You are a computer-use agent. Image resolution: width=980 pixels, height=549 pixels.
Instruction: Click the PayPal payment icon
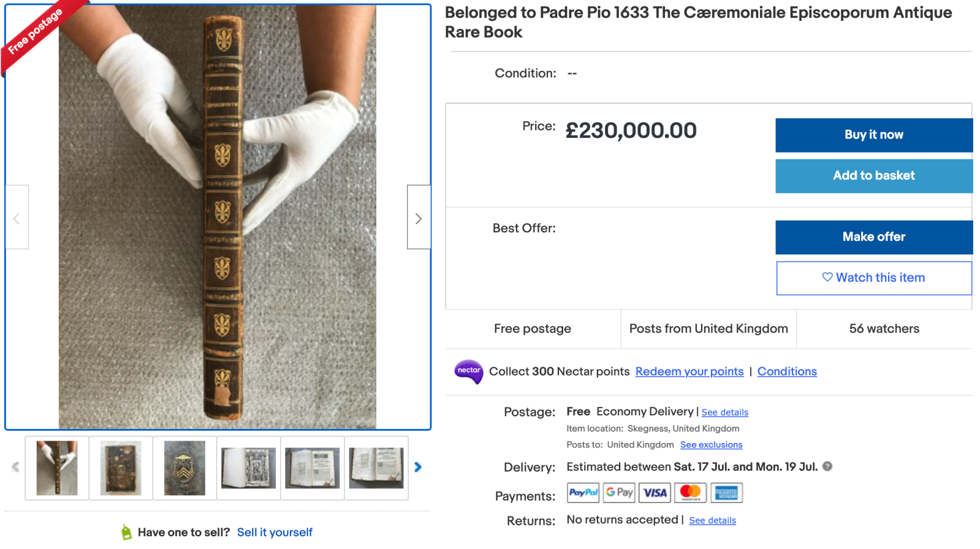(x=583, y=493)
